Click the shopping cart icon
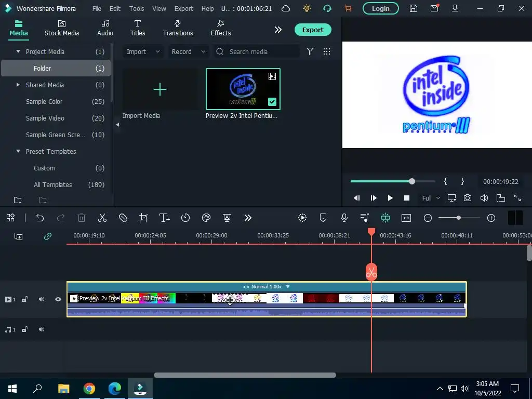 pos(348,8)
